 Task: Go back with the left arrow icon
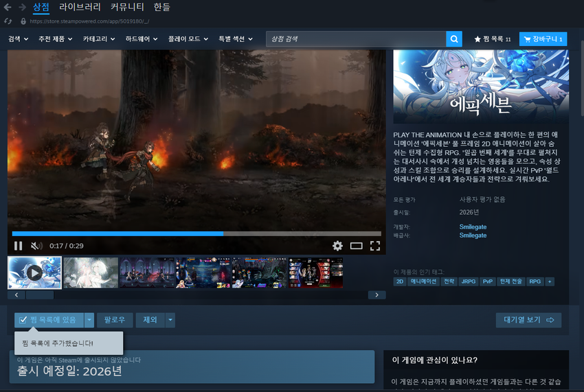(8, 7)
